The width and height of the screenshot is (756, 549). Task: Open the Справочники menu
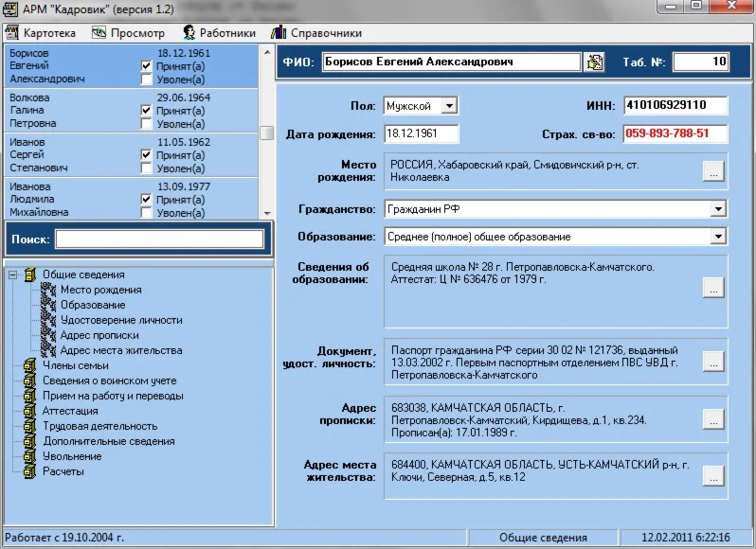[x=316, y=33]
